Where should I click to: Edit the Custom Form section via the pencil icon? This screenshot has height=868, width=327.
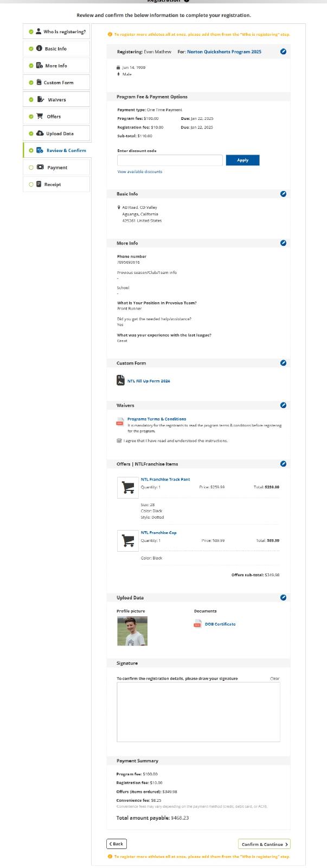click(x=283, y=363)
